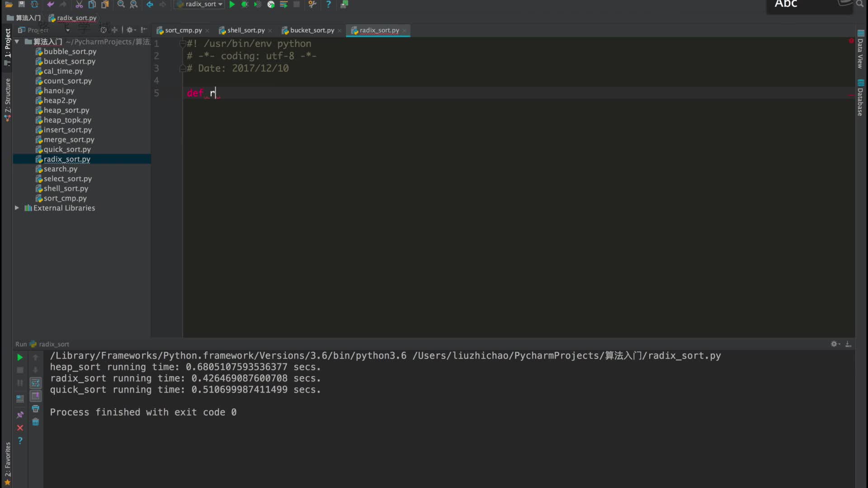The width and height of the screenshot is (868, 488).
Task: Close the sort_cmp.py editor tab
Action: (207, 31)
